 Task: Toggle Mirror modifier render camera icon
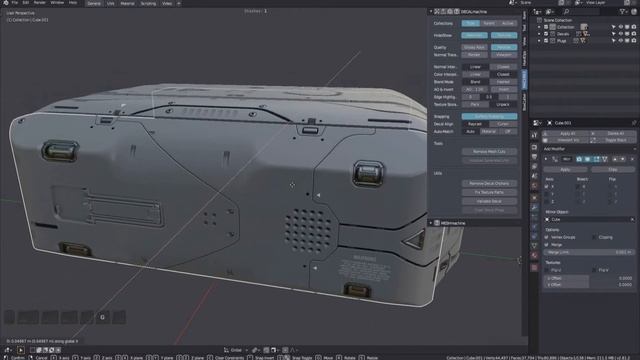point(579,159)
